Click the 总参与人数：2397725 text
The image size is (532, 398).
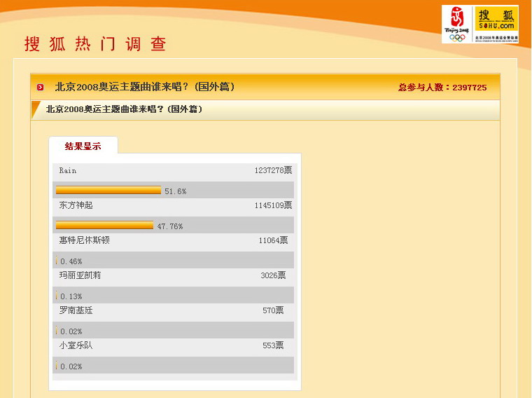pyautogui.click(x=442, y=88)
